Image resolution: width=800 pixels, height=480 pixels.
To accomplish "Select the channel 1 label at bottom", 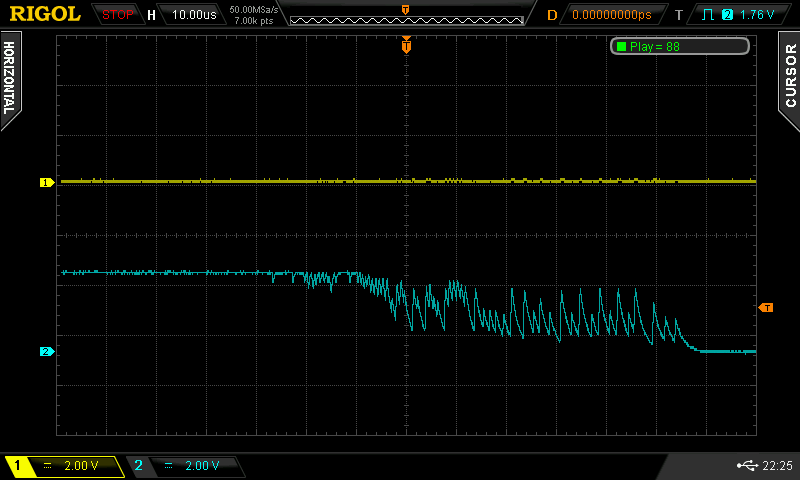I will 17,465.
